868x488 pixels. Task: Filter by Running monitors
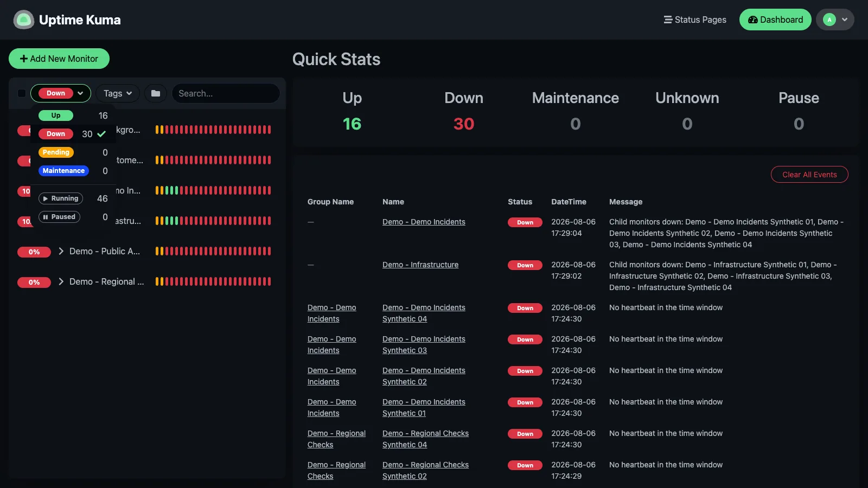point(73,198)
